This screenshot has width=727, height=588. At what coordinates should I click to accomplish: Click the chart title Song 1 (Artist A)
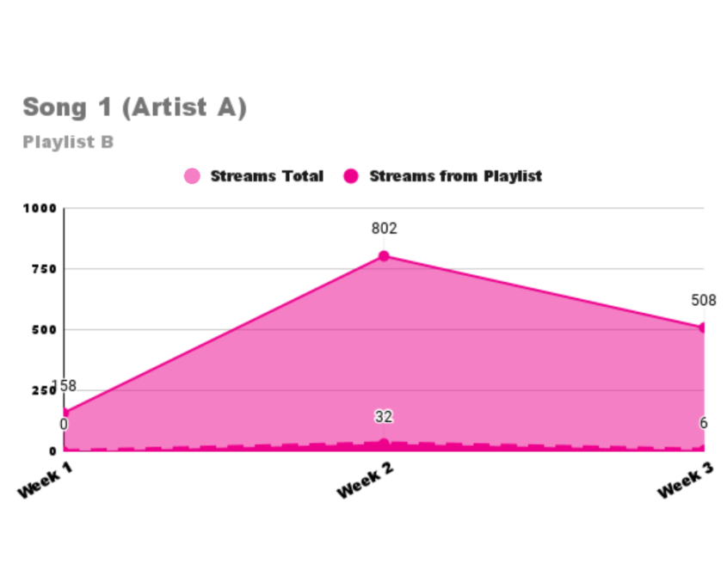click(134, 107)
